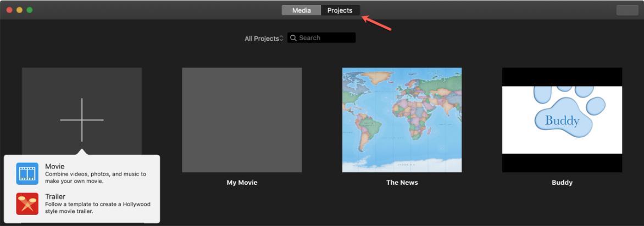This screenshot has height=226, width=644.
Task: Click the All Projects up-down chevron arrows
Action: (281, 38)
